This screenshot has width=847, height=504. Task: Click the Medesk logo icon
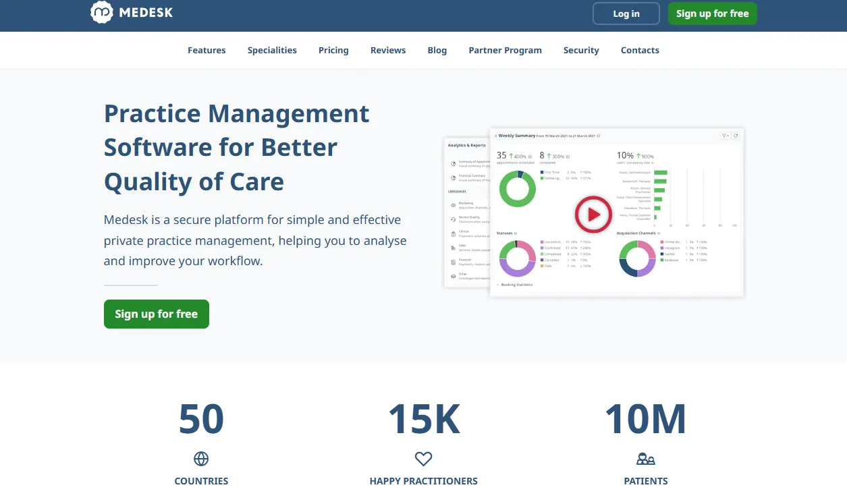(101, 12)
